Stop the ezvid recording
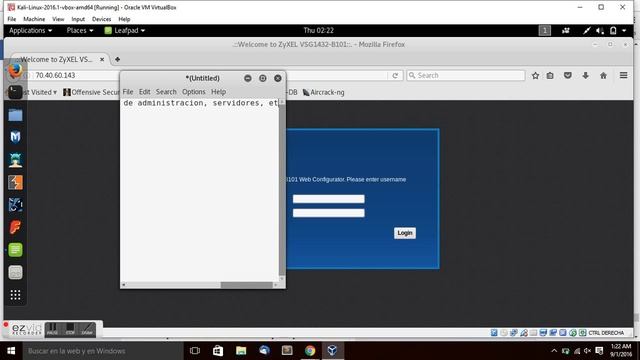Screen dimensions: 640x360 (x=70, y=329)
